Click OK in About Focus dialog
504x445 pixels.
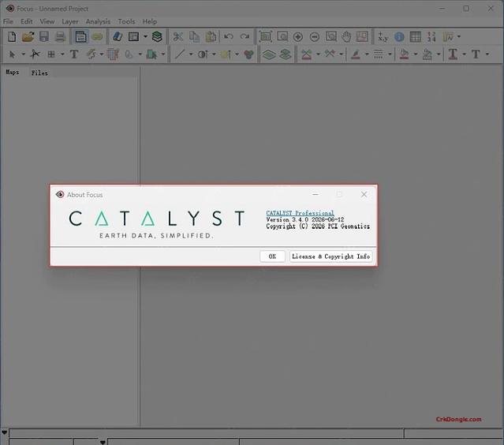coord(272,256)
